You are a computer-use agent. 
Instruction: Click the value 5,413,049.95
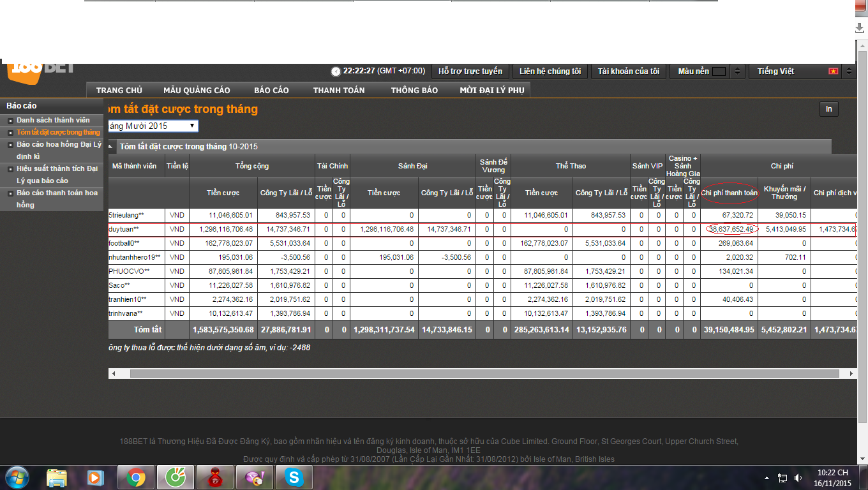(784, 230)
